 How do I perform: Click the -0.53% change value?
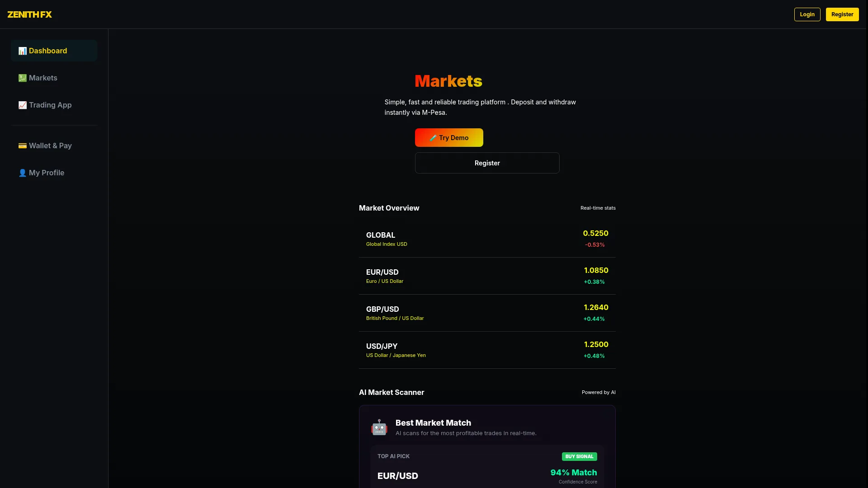click(594, 245)
